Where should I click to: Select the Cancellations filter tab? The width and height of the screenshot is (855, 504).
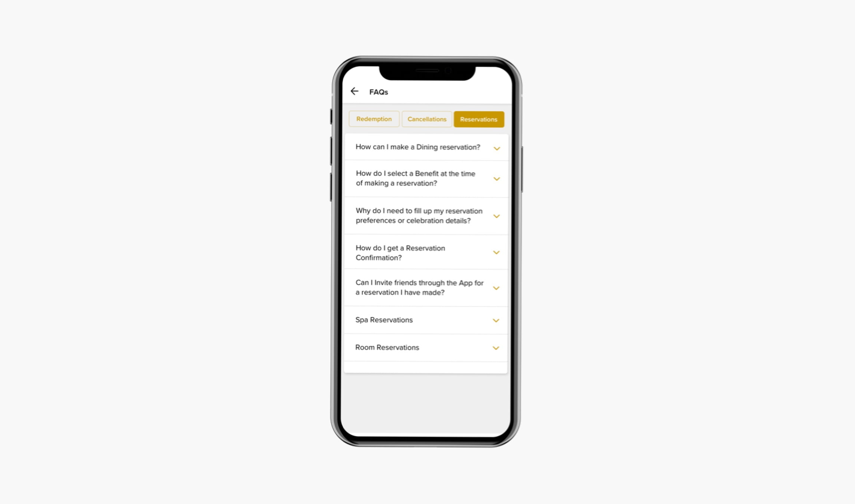click(426, 119)
